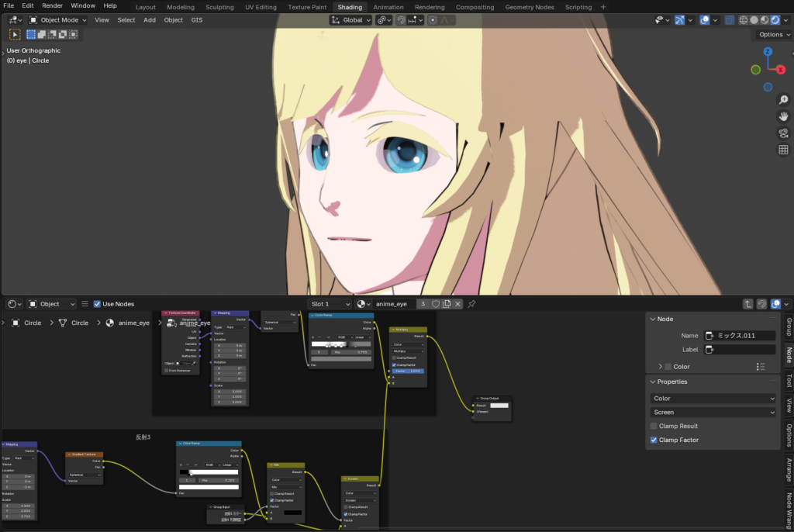Open the snapping options dropdown

point(416,20)
